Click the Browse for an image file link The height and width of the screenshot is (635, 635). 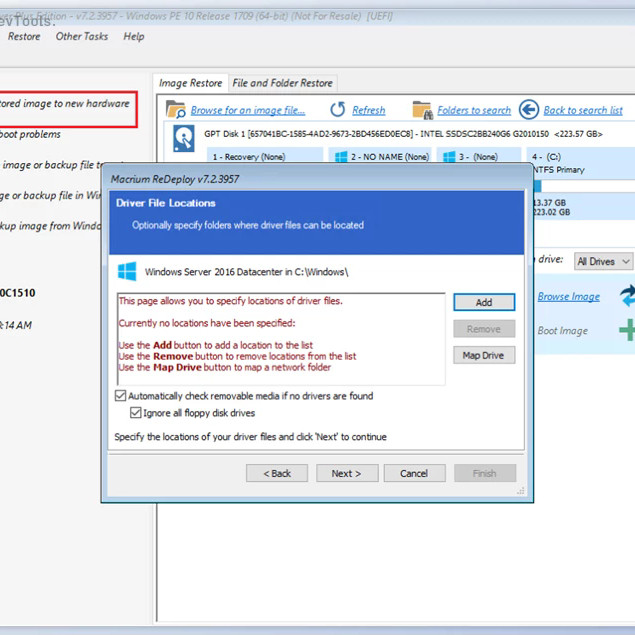tap(248, 110)
